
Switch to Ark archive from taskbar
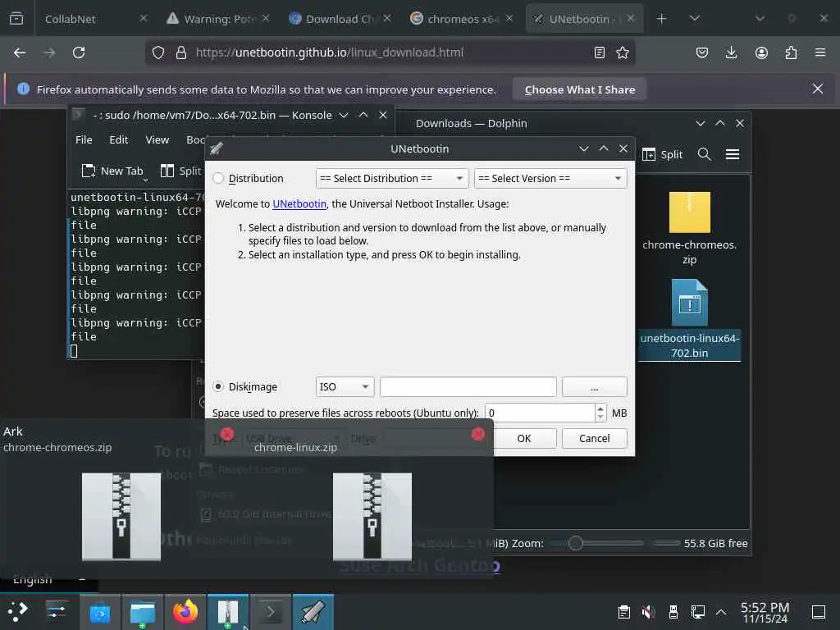228,612
